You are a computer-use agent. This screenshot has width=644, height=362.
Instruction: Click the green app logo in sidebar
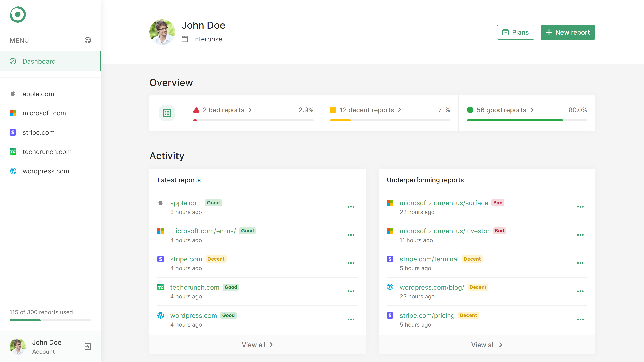click(18, 14)
